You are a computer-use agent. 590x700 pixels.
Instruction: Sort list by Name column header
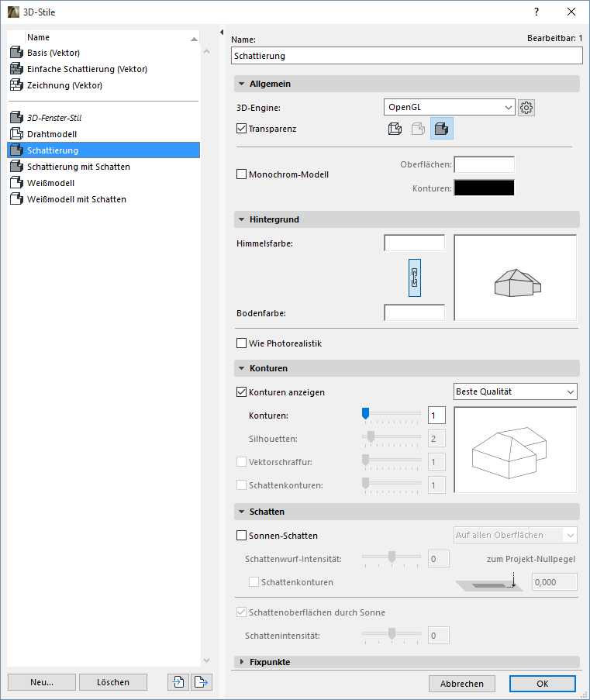(112, 37)
